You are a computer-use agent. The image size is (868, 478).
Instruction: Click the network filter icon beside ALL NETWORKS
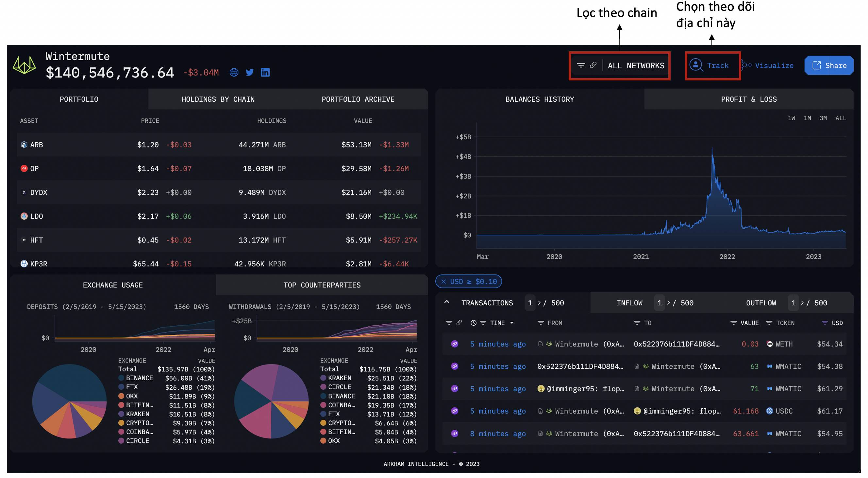tap(581, 65)
